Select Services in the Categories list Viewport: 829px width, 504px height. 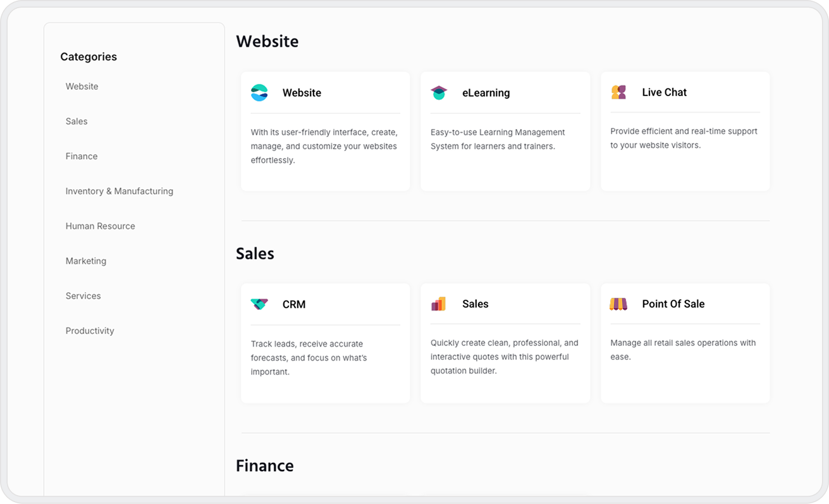click(83, 296)
